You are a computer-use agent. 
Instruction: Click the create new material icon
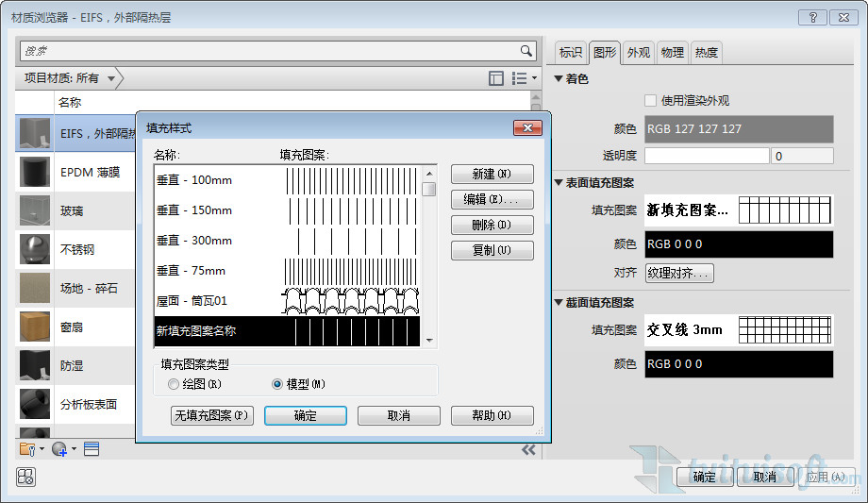63,448
